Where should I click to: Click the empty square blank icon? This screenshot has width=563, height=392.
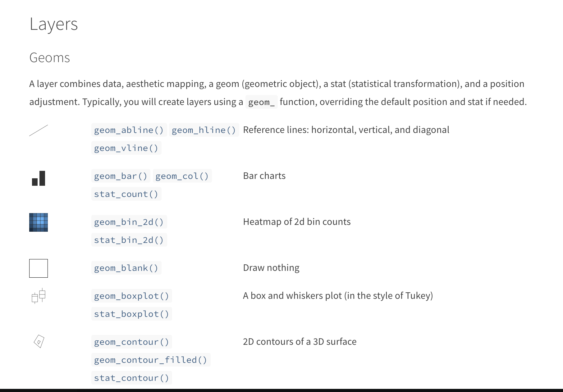tap(39, 268)
